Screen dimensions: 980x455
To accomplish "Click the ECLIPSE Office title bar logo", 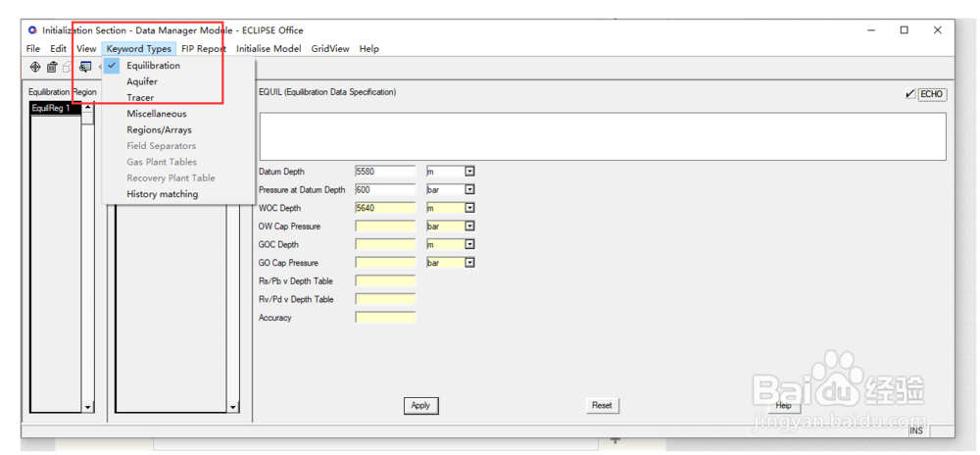I will [33, 30].
